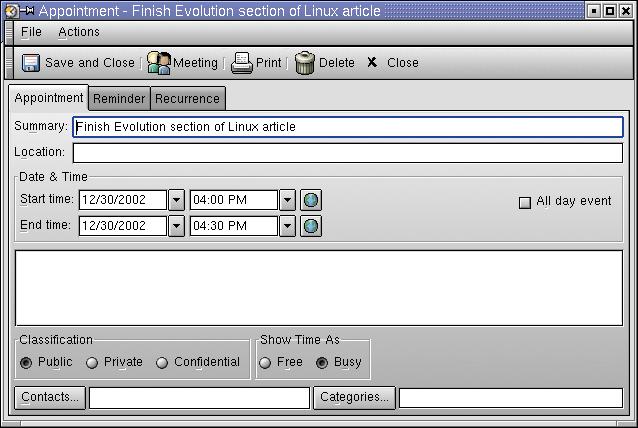
Task: Enable the All day event checkbox
Action: 525,202
